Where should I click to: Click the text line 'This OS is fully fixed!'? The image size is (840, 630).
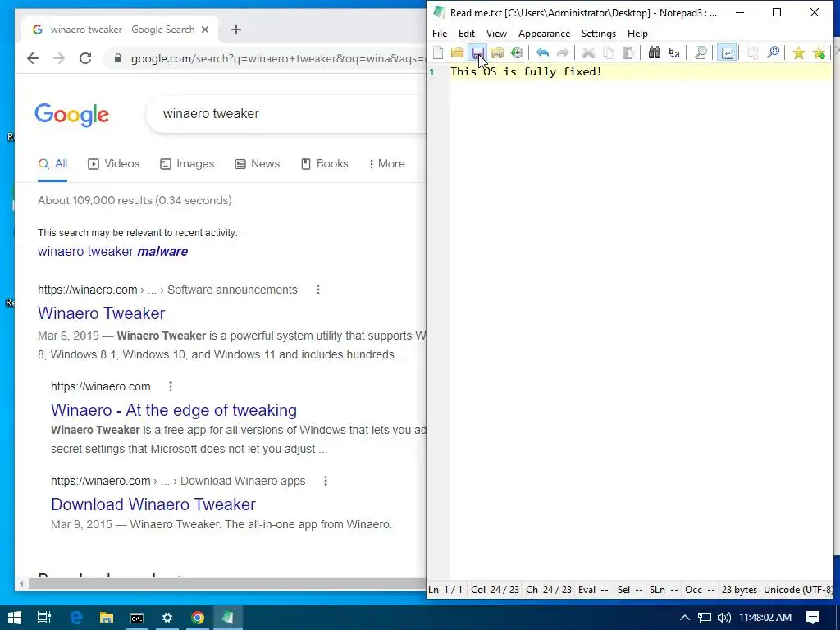(526, 71)
